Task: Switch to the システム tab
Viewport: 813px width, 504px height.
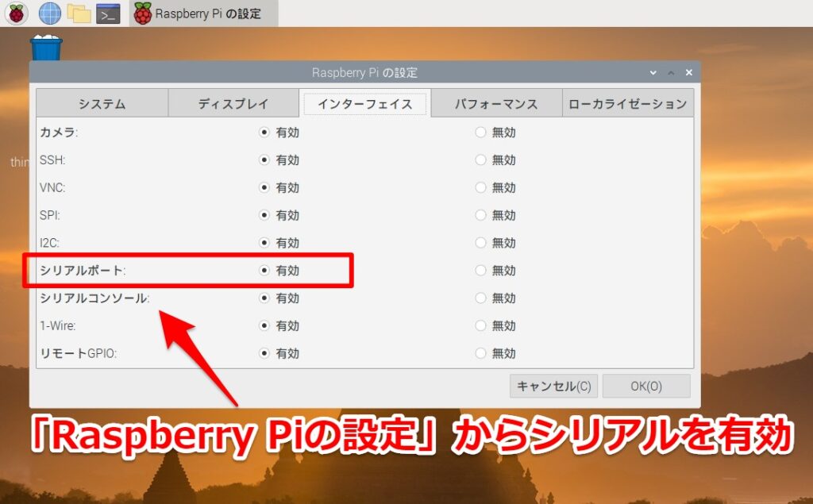Action: pos(102,102)
